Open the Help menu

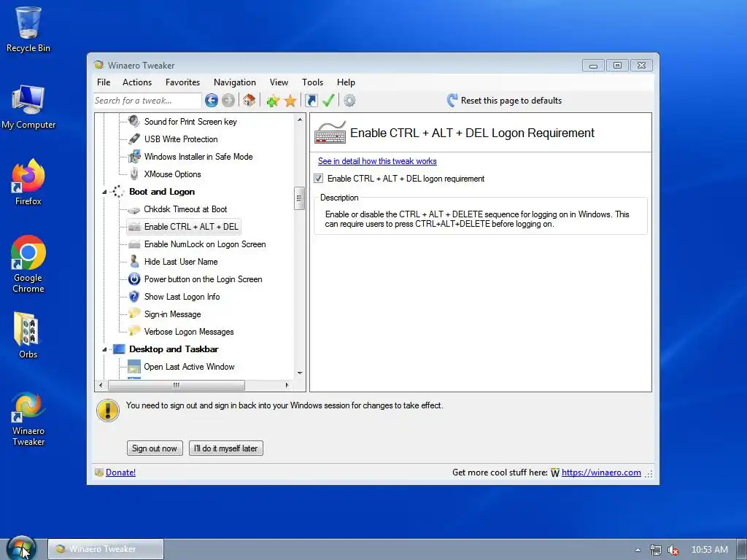346,82
